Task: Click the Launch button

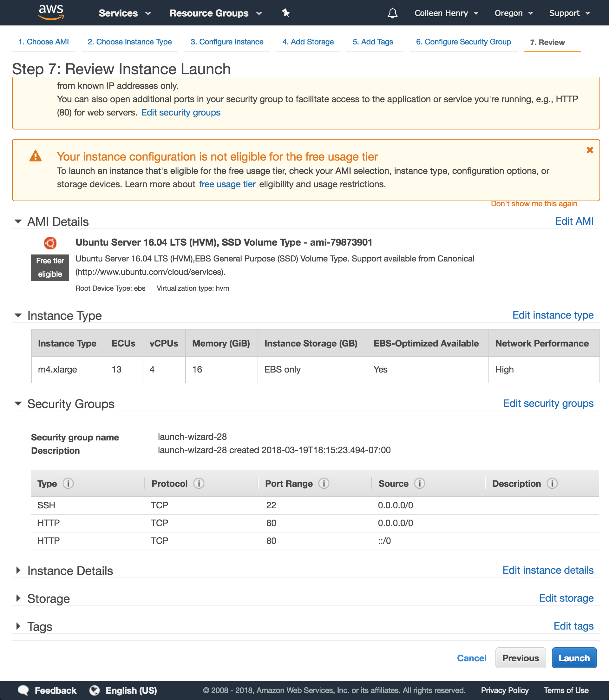Action: (x=574, y=658)
